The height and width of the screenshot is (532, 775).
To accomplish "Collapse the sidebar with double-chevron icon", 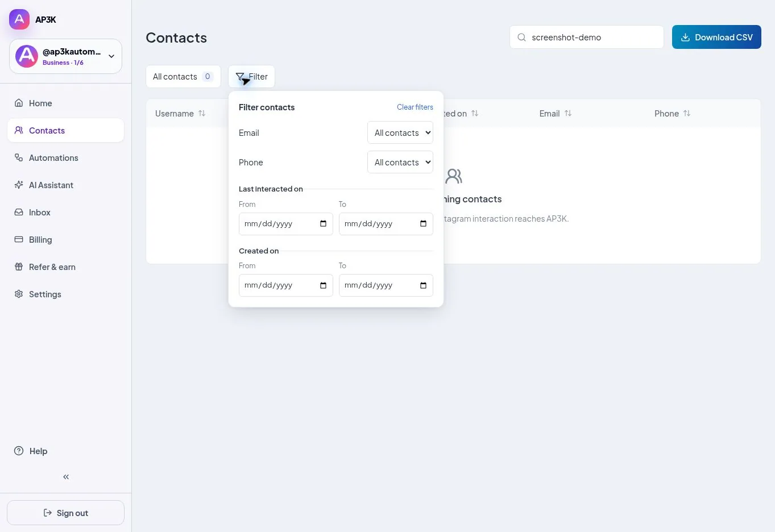I will 66,477.
